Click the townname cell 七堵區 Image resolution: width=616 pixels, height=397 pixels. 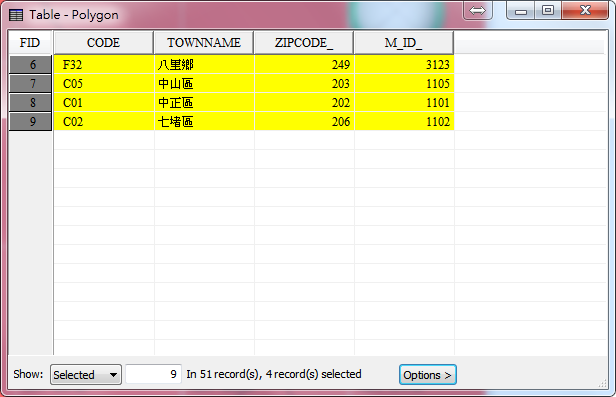pos(204,121)
